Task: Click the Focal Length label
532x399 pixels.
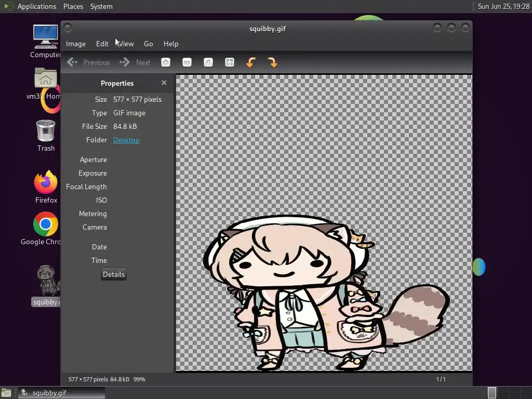Action: coord(86,187)
